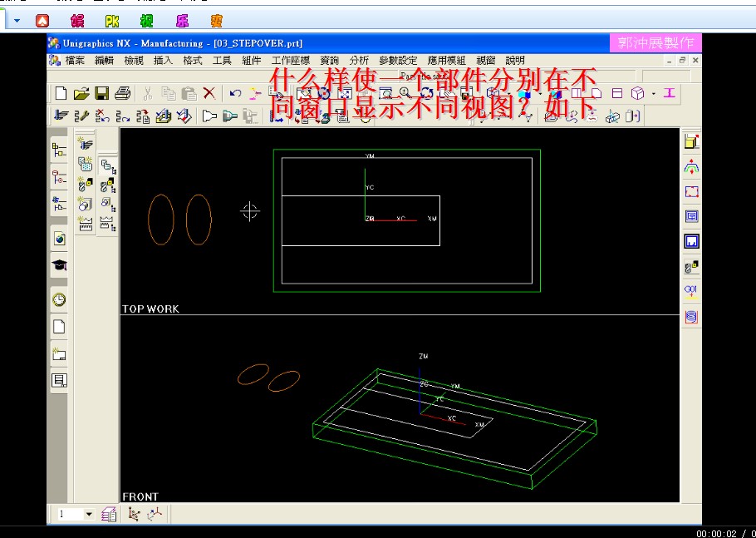Open the 編輯 menu
756x538 pixels.
coord(104,61)
